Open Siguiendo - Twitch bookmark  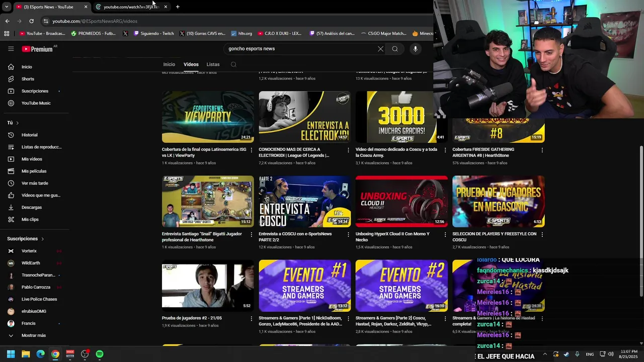(153, 34)
